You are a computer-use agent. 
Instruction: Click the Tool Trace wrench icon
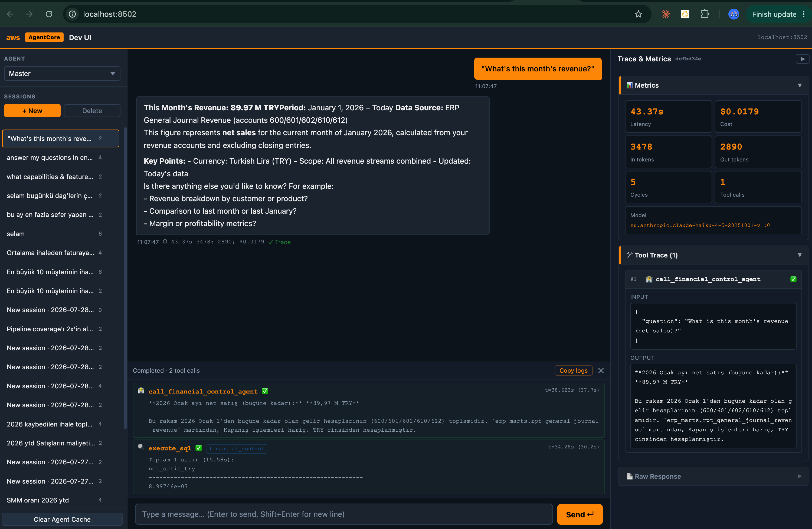point(630,254)
